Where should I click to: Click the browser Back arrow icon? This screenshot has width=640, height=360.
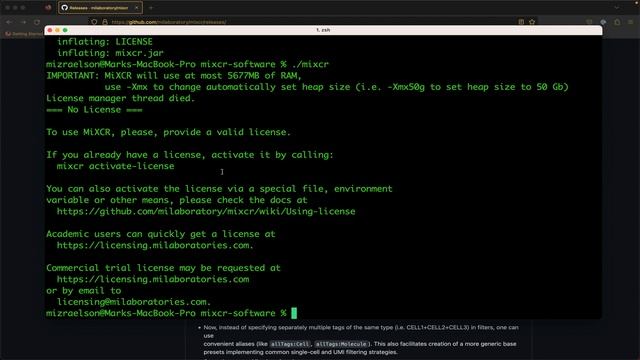pyautogui.click(x=9, y=22)
